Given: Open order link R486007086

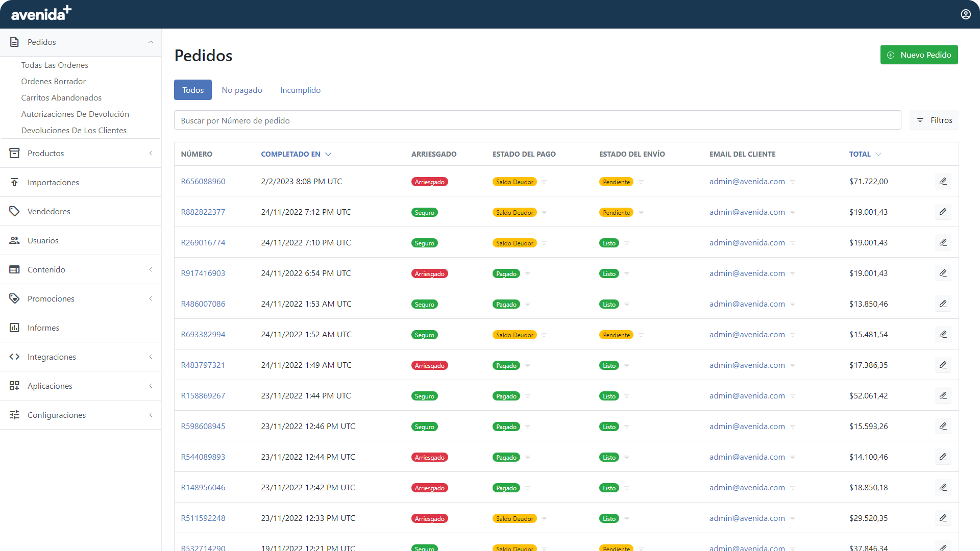Looking at the screenshot, I should pos(203,304).
